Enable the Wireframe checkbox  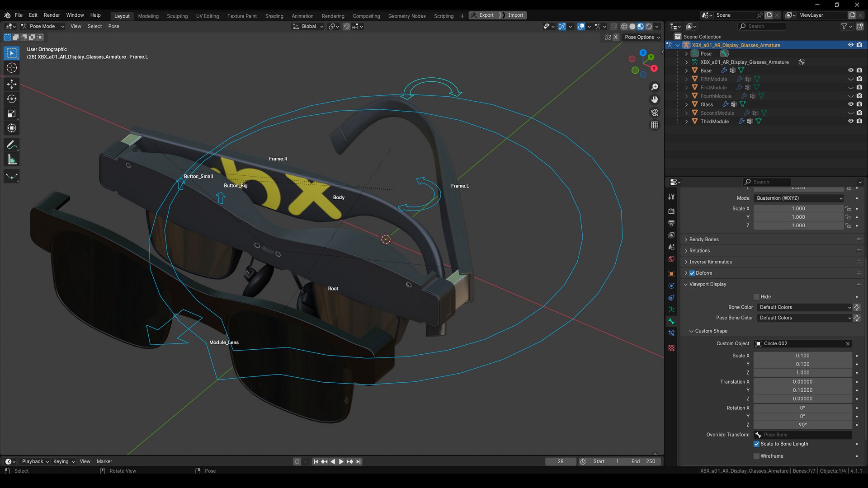[x=756, y=456]
